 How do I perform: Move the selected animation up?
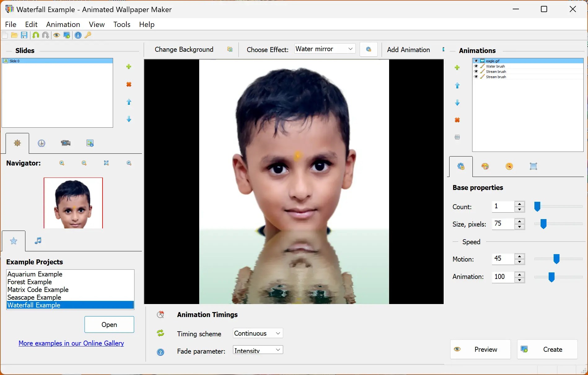tap(457, 86)
